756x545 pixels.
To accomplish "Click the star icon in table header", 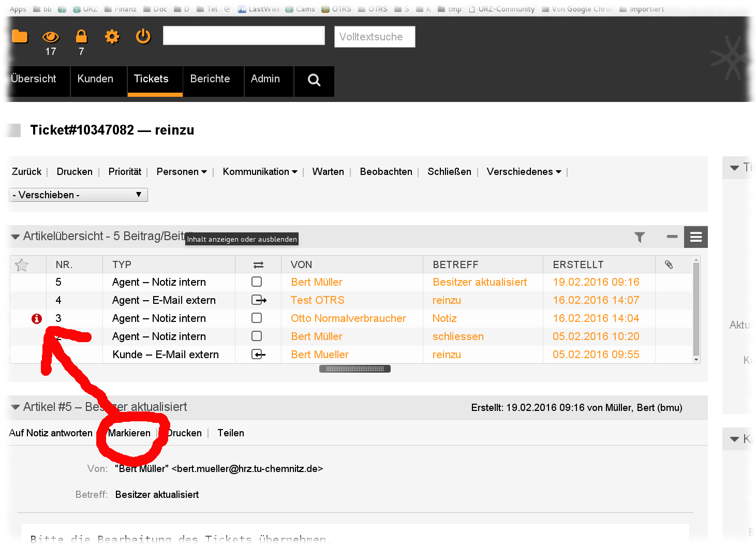I will coord(22,265).
